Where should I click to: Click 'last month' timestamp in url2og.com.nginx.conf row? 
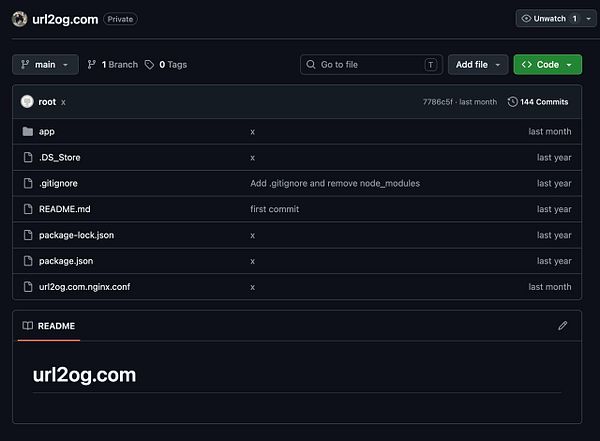coord(549,287)
